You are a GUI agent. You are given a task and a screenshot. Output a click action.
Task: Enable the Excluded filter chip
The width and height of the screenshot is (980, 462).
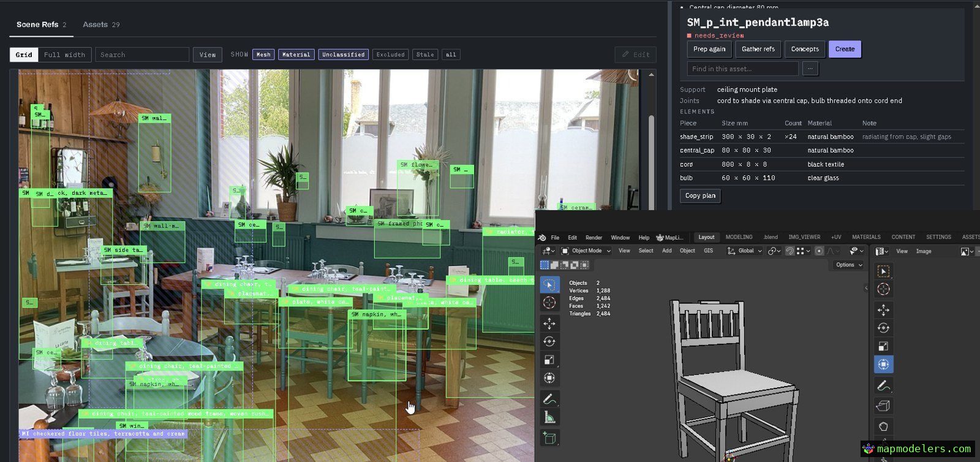(x=390, y=55)
